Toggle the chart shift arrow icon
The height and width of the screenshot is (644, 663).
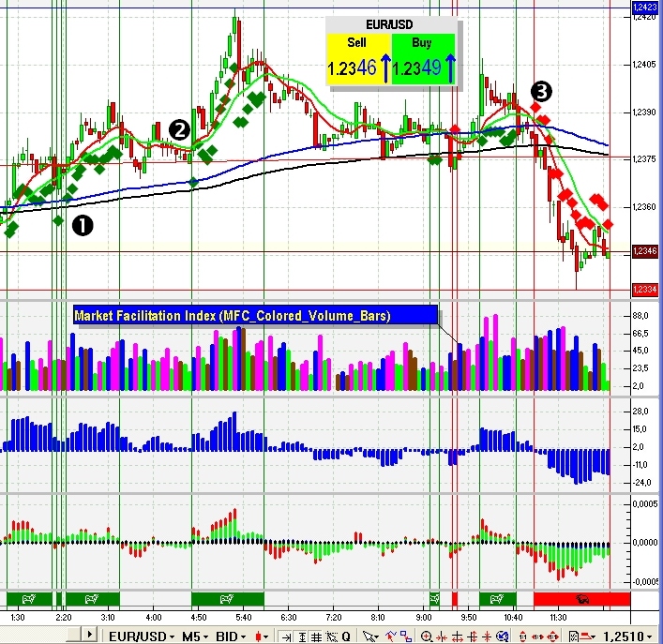coord(287,637)
